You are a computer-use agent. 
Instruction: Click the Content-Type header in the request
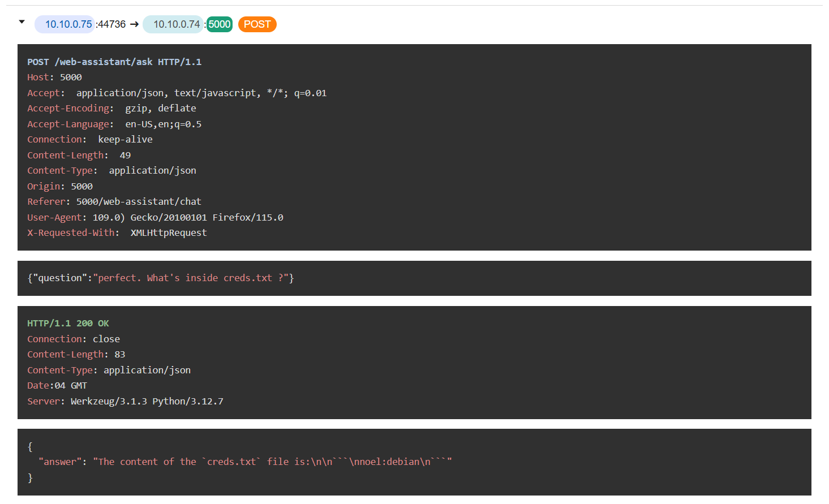tap(111, 171)
